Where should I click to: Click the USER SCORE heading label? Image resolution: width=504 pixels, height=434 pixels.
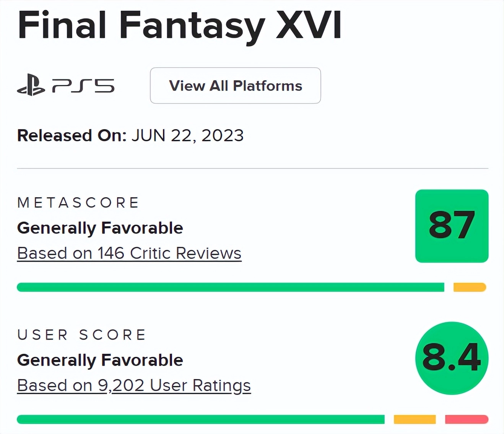81,335
